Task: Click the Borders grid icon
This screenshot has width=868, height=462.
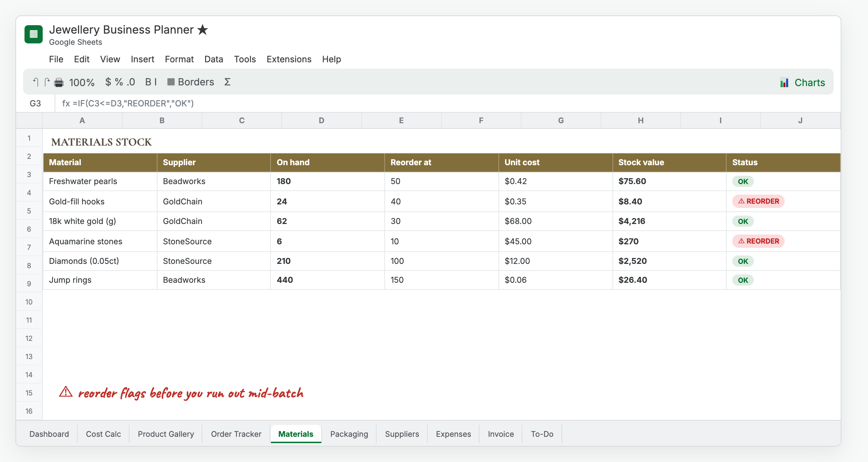Action: 171,82
